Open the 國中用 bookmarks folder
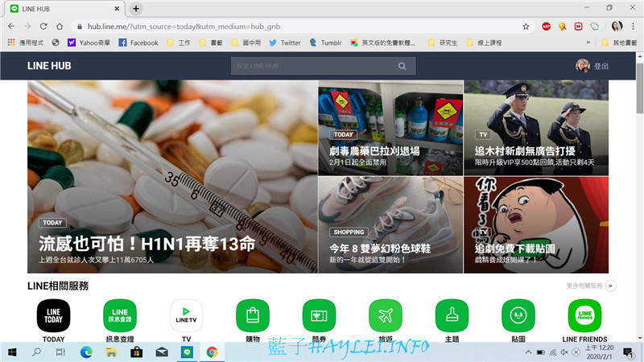The height and width of the screenshot is (362, 644). click(x=246, y=43)
